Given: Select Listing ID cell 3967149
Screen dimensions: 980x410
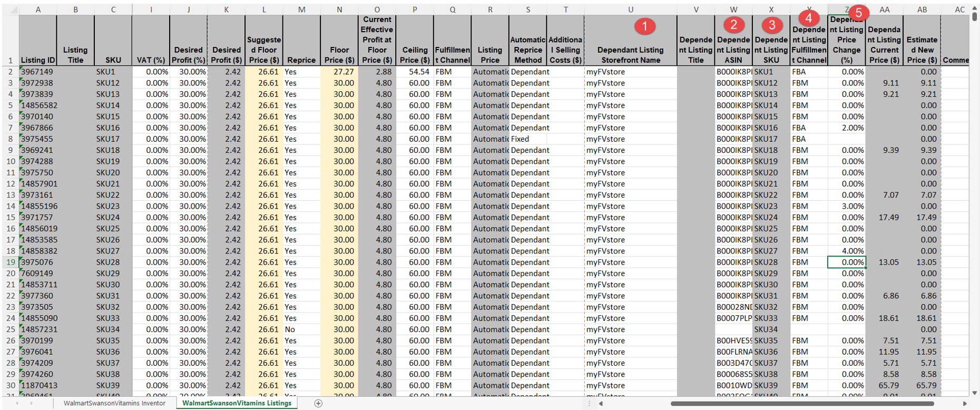Looking at the screenshot, I should tap(38, 72).
